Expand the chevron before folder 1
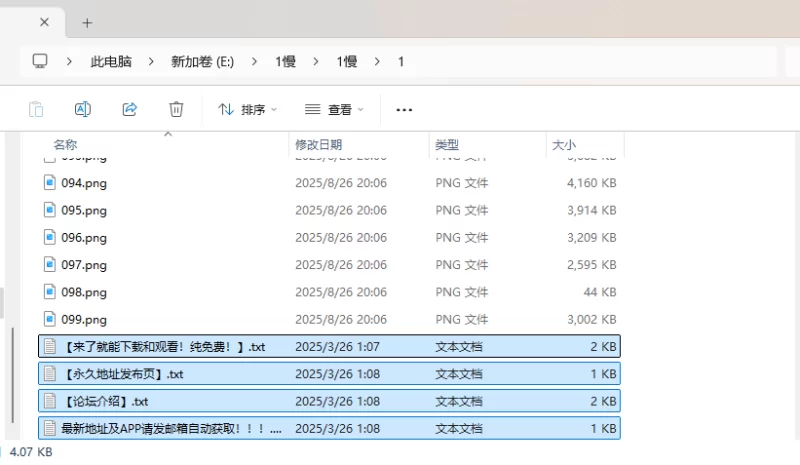This screenshot has width=800, height=465. coord(377,62)
